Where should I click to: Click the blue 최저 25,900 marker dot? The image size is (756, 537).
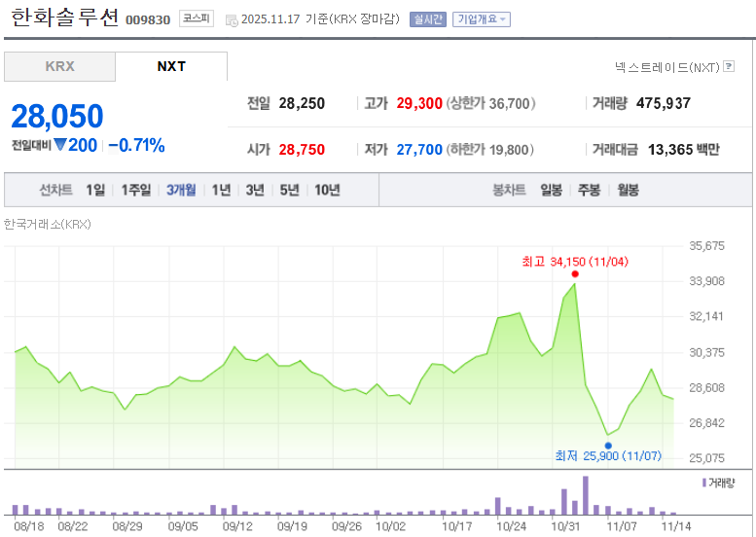pos(608,446)
